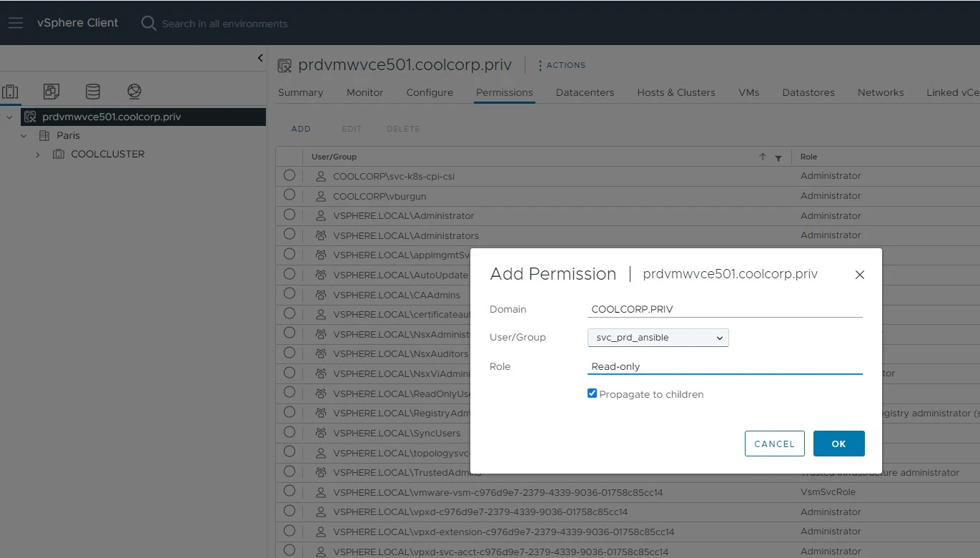The image size is (980, 558).
Task: Open the Networking inventory icon
Action: pyautogui.click(x=134, y=91)
